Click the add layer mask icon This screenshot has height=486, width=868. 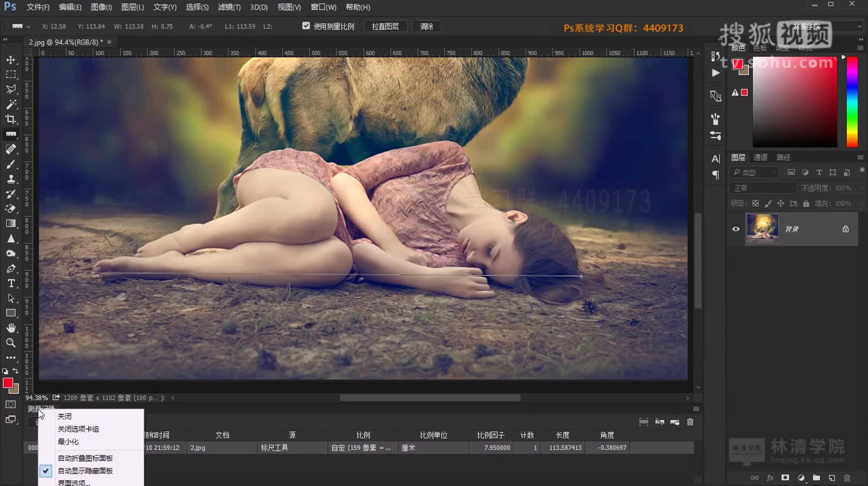pos(785,478)
